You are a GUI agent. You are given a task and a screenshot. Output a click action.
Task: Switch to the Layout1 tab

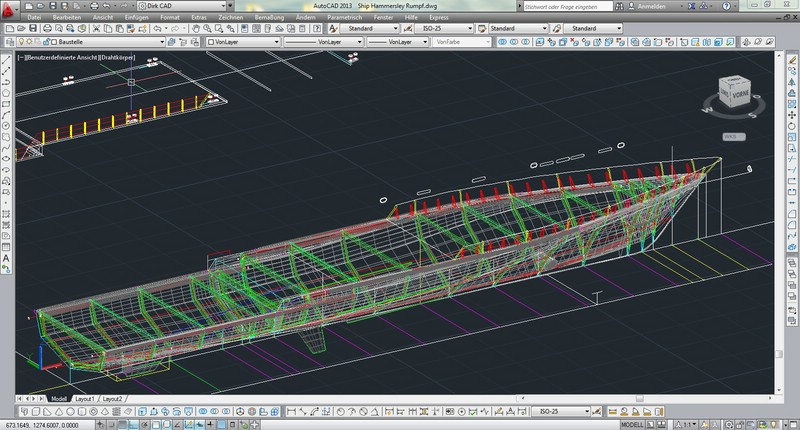click(x=85, y=399)
